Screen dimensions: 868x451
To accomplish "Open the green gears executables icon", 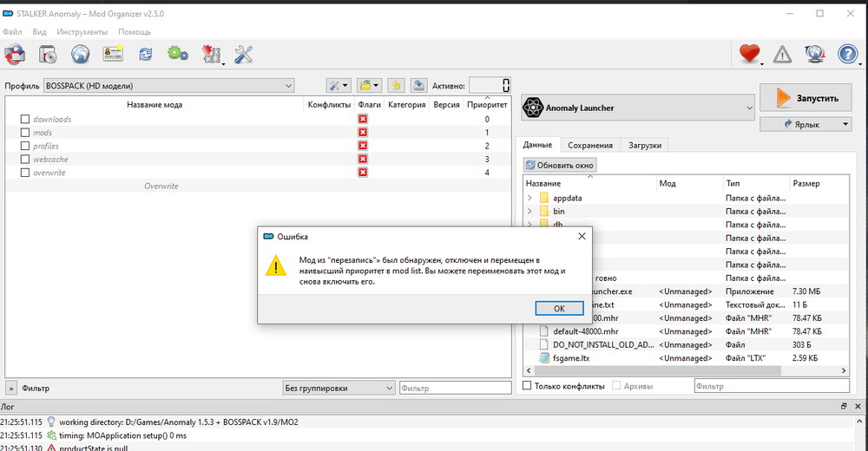I will click(x=178, y=55).
